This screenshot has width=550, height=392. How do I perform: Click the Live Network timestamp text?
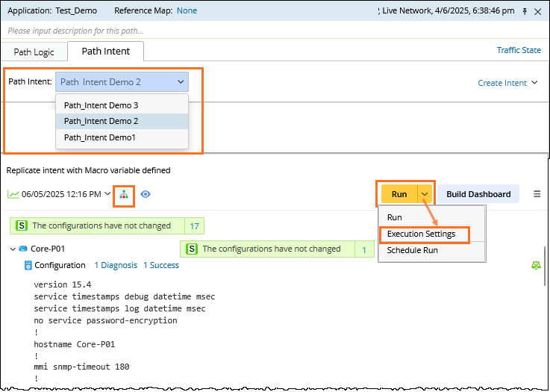point(449,10)
